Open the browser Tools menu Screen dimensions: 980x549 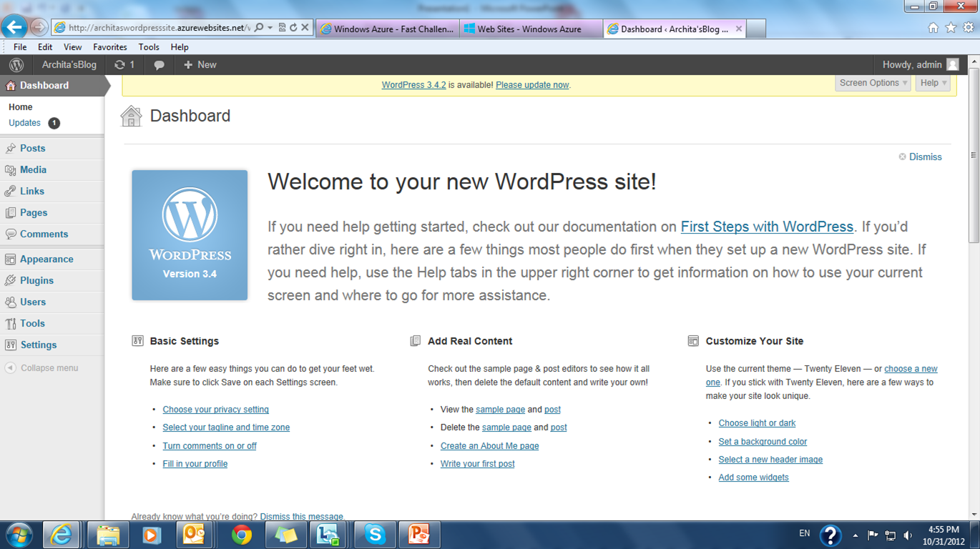pos(149,47)
